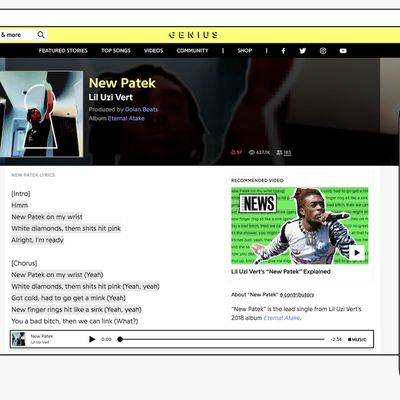Click lyric 'Hmm'

coord(20,205)
